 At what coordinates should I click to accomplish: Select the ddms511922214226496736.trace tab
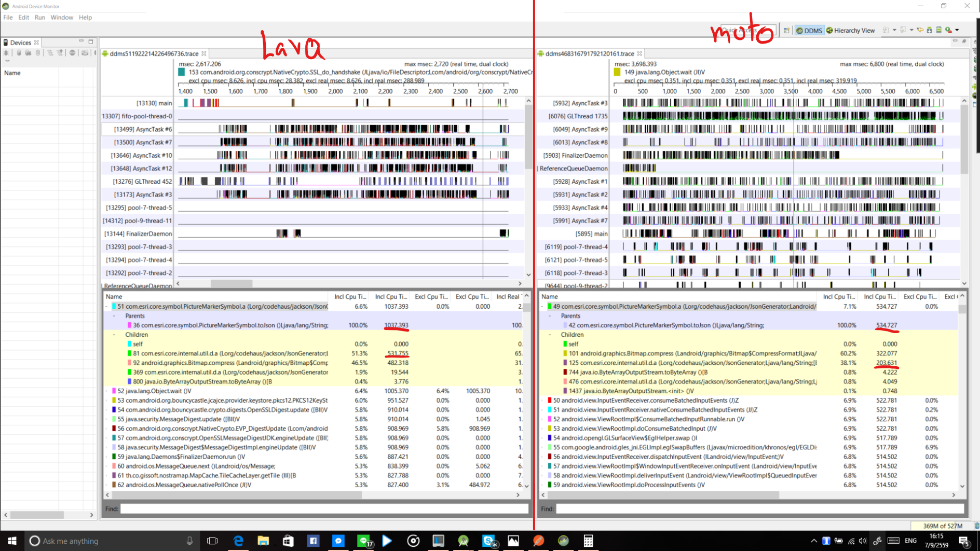[154, 53]
